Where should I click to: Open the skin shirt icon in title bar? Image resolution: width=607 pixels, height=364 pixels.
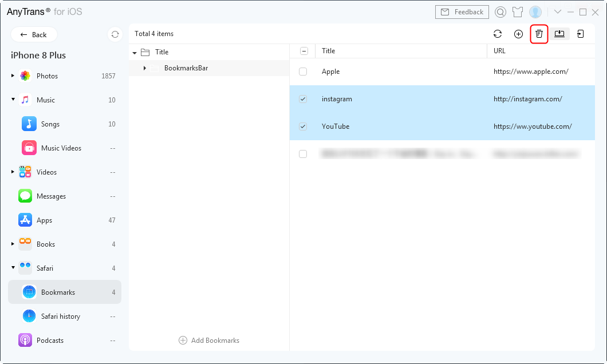(x=518, y=12)
